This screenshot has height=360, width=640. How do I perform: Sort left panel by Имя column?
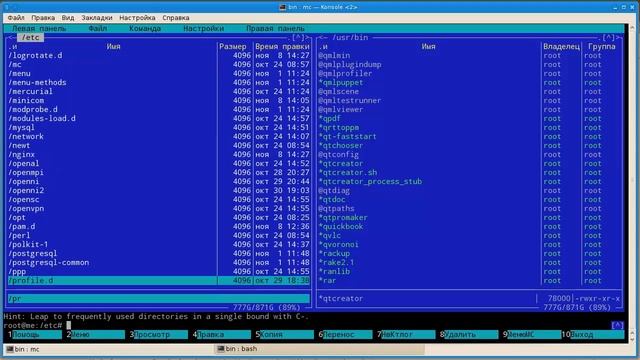(x=113, y=47)
